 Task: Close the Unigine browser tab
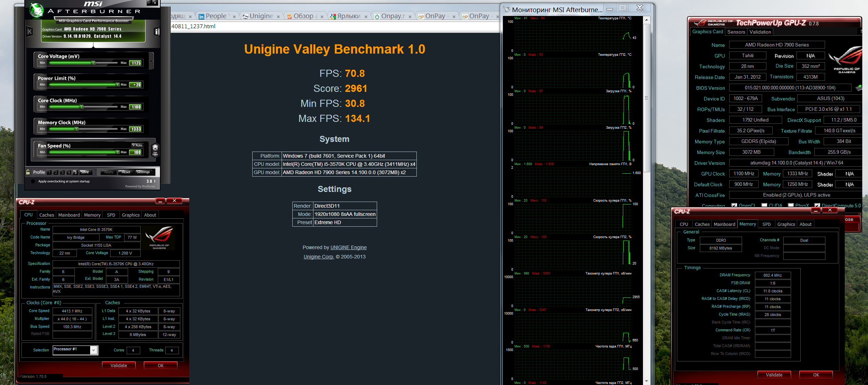278,16
